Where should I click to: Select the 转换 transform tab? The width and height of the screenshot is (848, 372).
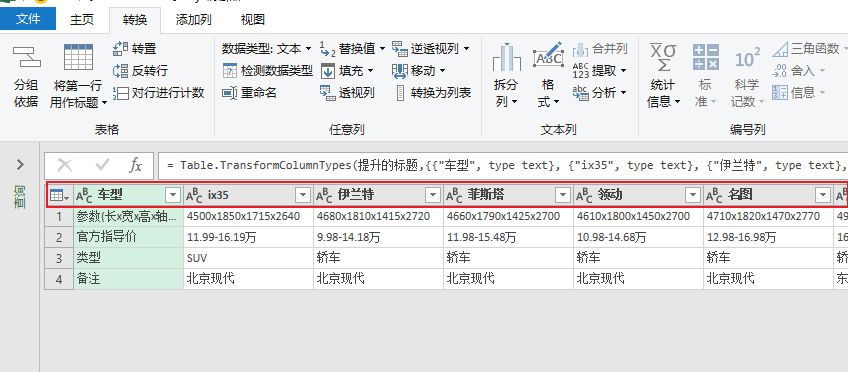pyautogui.click(x=135, y=19)
